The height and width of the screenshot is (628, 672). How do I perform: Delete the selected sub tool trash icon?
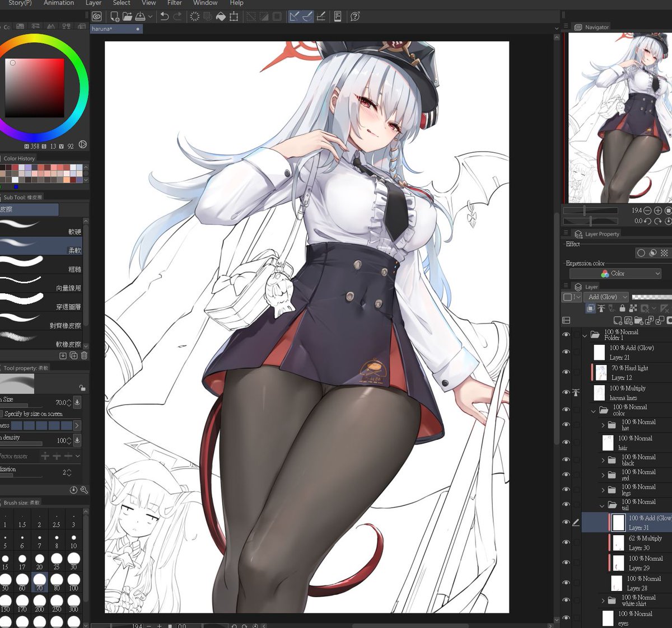click(84, 355)
